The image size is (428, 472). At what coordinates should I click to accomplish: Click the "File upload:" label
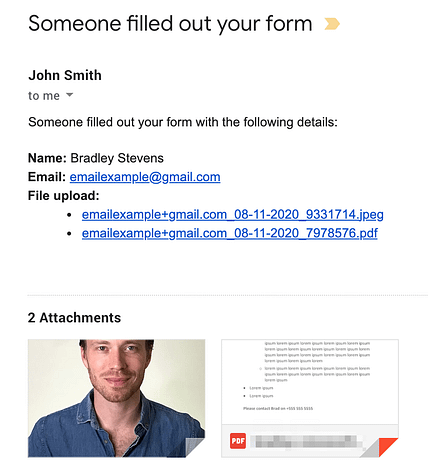point(64,196)
